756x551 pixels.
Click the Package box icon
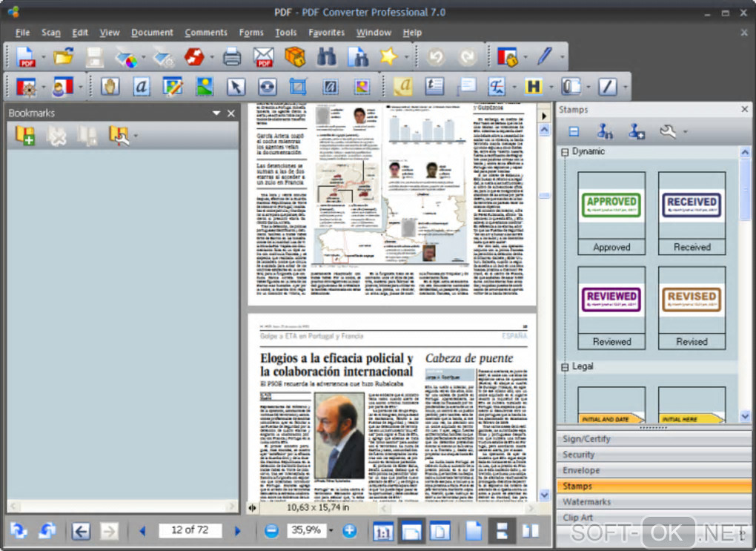click(x=295, y=57)
